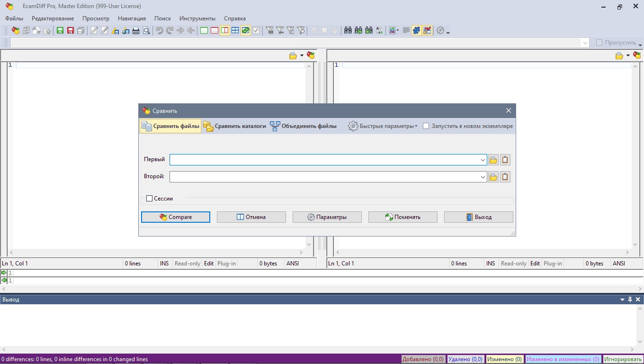Image resolution: width=644 pixels, height=364 pixels.
Task: Show only the green left pane
Action: [x=204, y=30]
